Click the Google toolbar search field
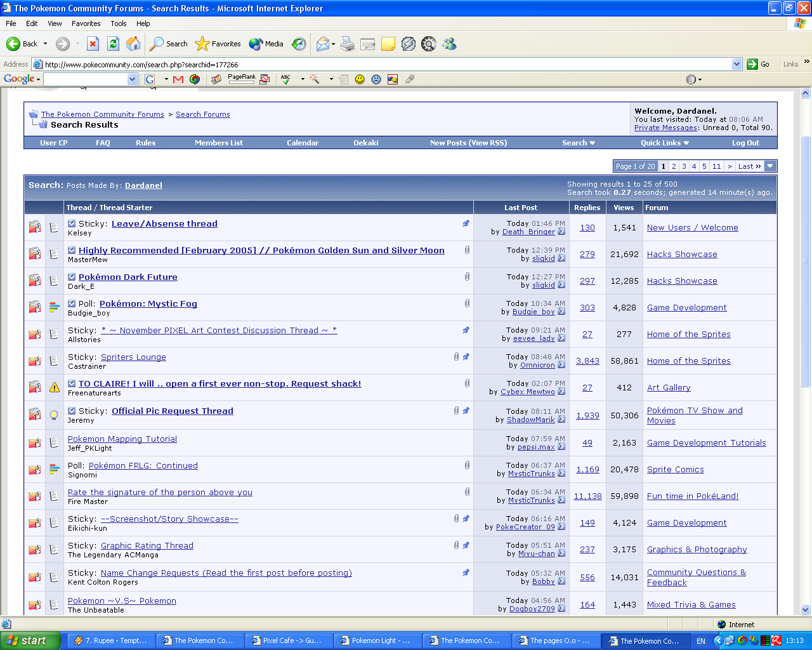The width and height of the screenshot is (812, 650). tap(85, 79)
